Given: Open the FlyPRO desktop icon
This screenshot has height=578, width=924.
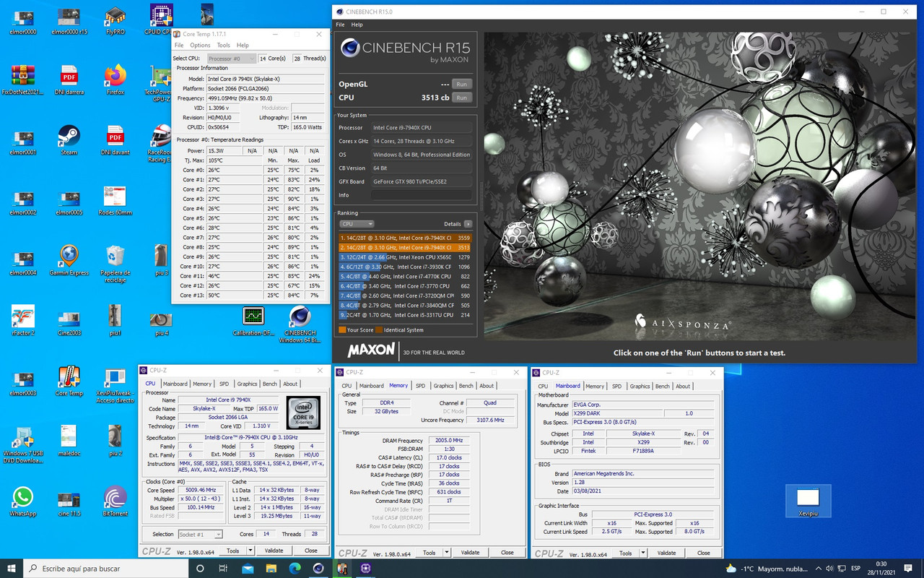Looking at the screenshot, I should click(115, 21).
